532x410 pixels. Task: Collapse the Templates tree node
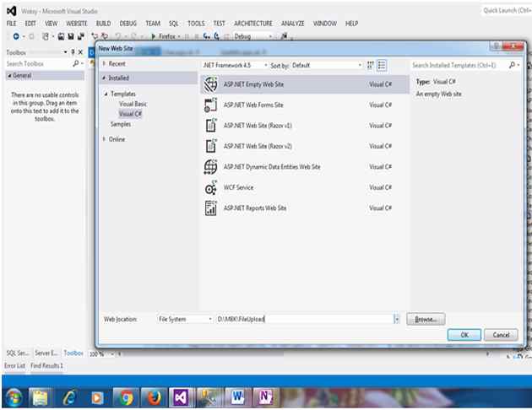pyautogui.click(x=106, y=94)
